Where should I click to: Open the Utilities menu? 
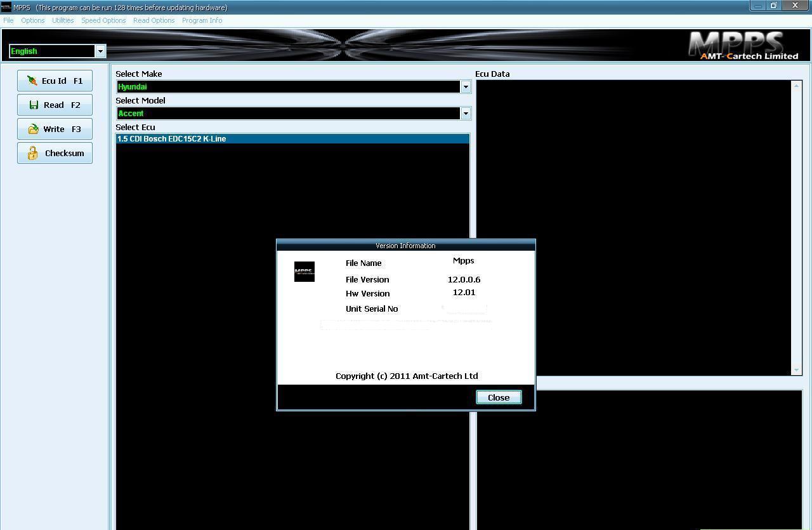click(x=63, y=20)
